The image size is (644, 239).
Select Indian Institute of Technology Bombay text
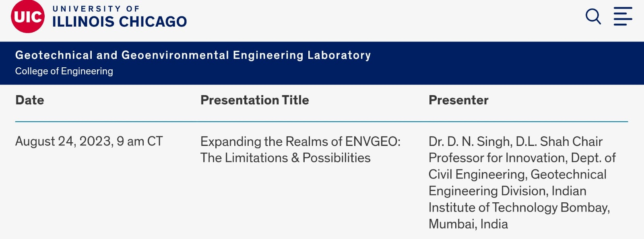(518, 208)
